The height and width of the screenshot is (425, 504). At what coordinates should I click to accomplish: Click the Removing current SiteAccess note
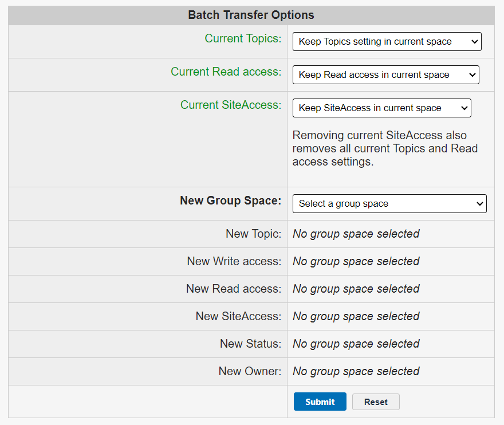pyautogui.click(x=385, y=148)
